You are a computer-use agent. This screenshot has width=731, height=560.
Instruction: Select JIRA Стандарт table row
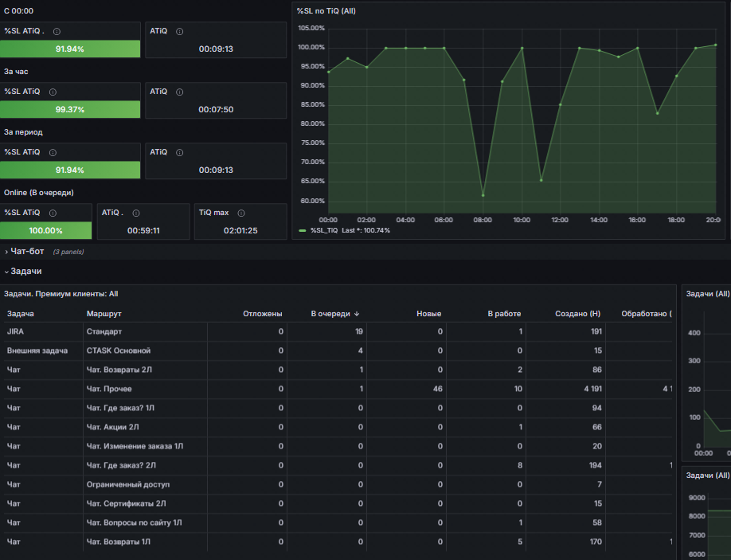(x=338, y=331)
